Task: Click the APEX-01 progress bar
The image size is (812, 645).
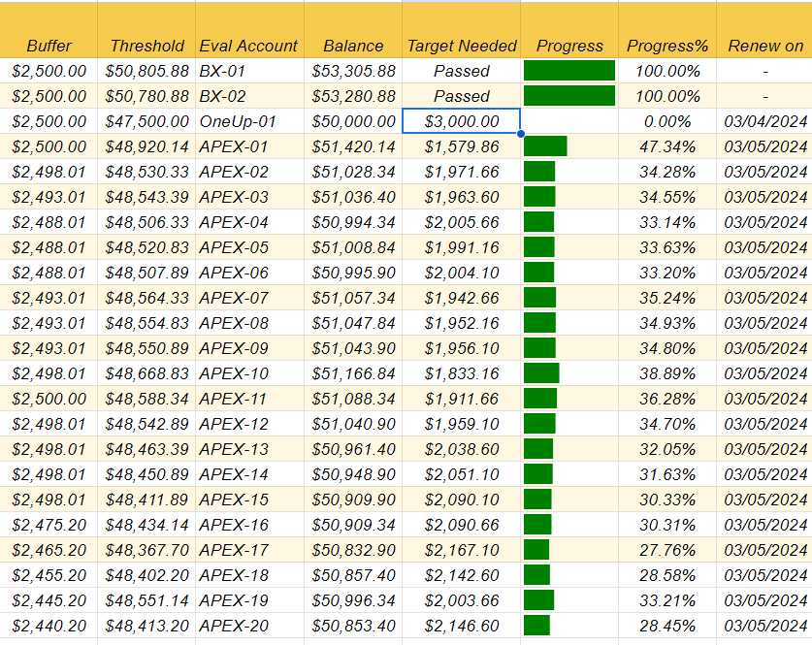Action: coord(545,146)
